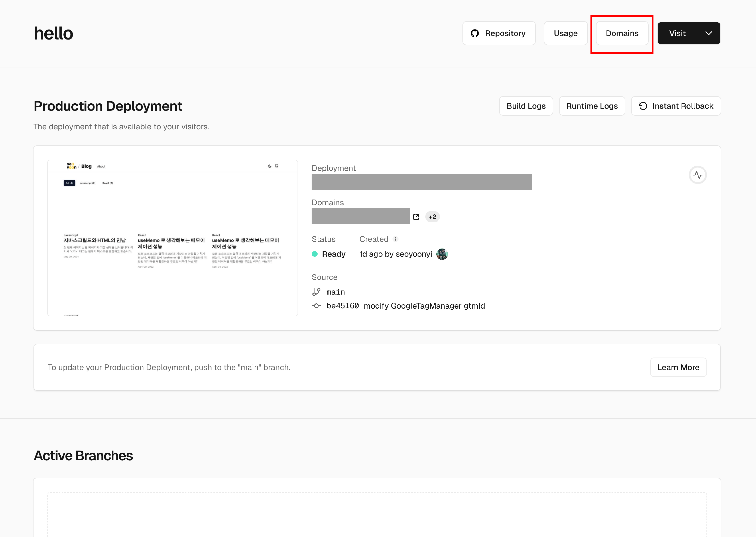This screenshot has width=756, height=537.
Task: Click the black Visit button
Action: pos(677,33)
